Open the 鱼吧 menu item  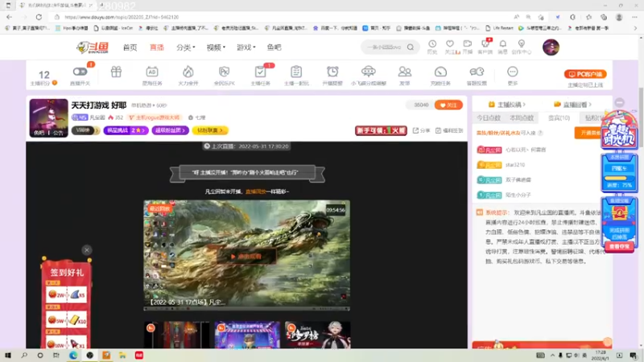coord(274,47)
